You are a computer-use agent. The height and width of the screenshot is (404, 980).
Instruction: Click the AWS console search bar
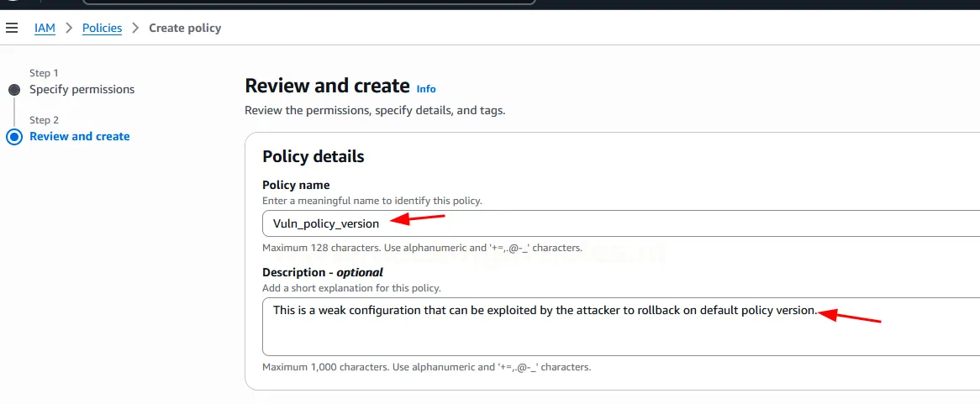tap(309, 3)
